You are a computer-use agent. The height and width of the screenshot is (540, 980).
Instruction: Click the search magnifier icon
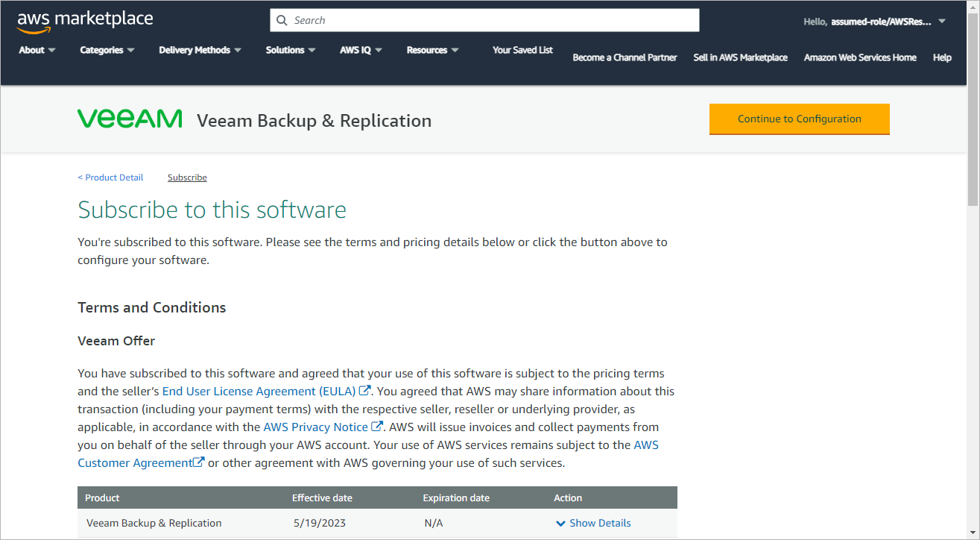click(x=282, y=20)
